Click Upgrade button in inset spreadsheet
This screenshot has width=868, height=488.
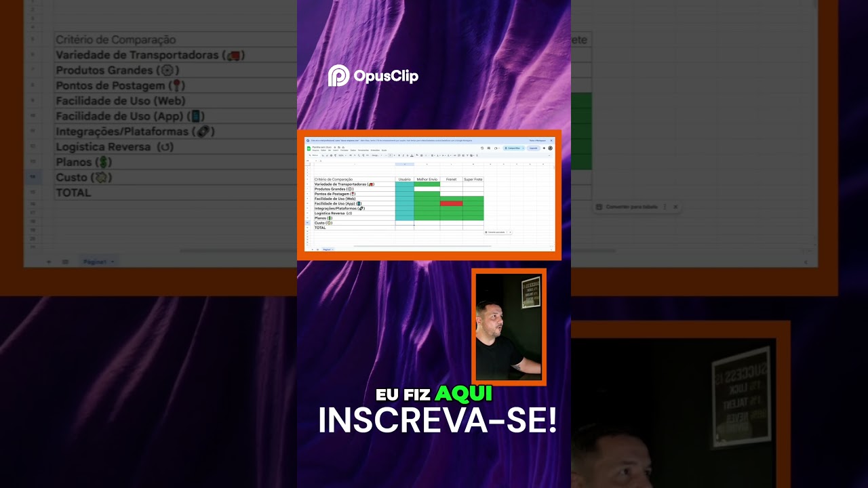[533, 148]
